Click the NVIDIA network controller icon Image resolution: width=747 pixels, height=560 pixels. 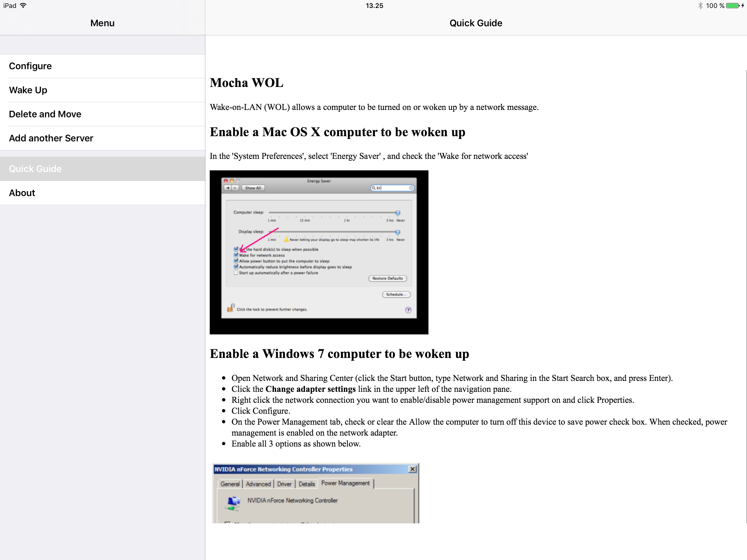pos(233,503)
